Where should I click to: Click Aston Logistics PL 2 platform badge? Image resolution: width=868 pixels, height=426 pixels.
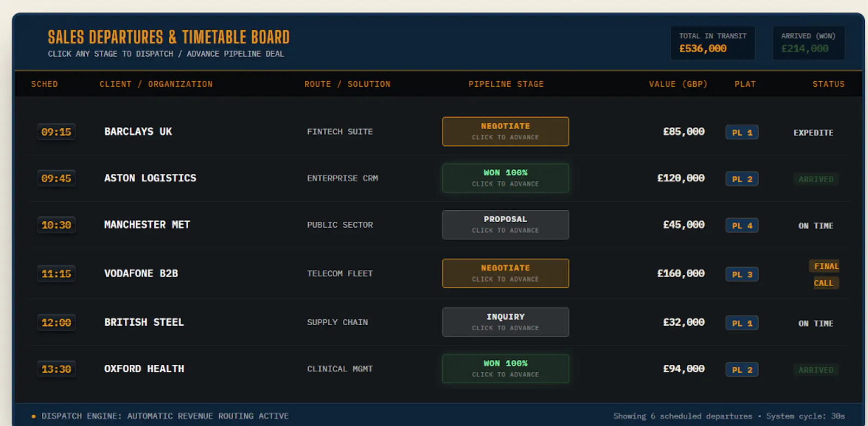(x=742, y=179)
